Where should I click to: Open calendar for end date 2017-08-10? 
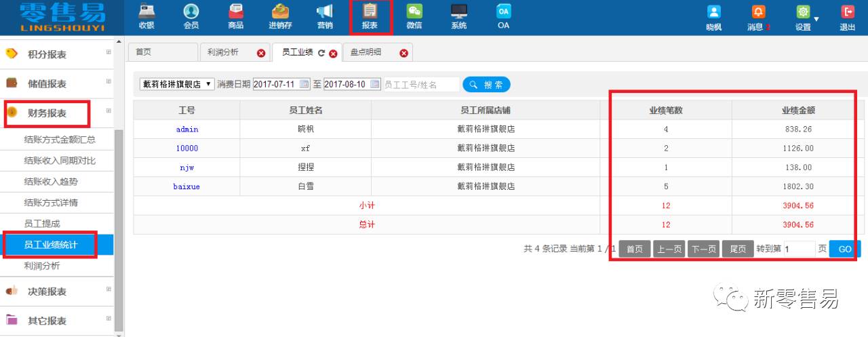click(375, 84)
